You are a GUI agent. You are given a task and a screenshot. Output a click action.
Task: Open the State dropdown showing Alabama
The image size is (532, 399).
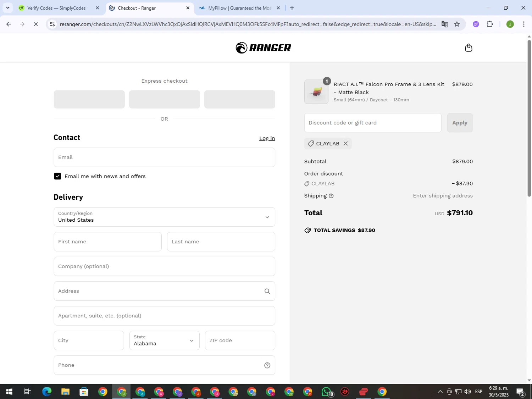164,340
